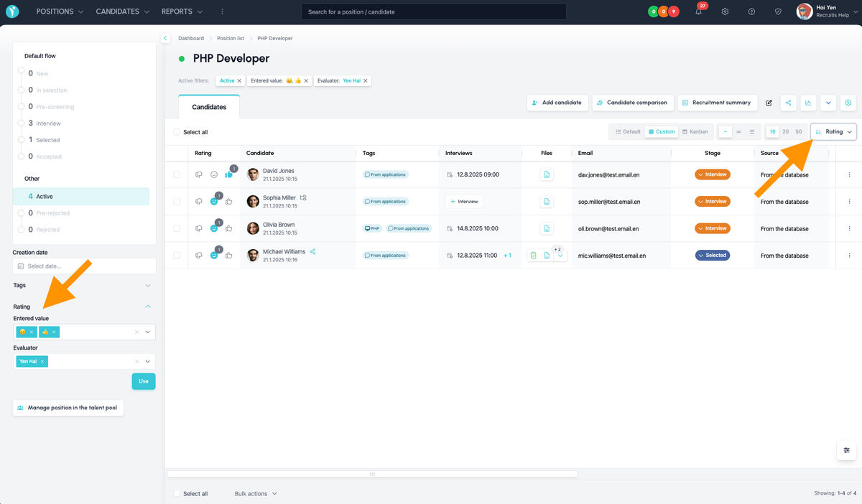Open Olivia Brown's file icon
Screen dimensions: 862x504
547,228
